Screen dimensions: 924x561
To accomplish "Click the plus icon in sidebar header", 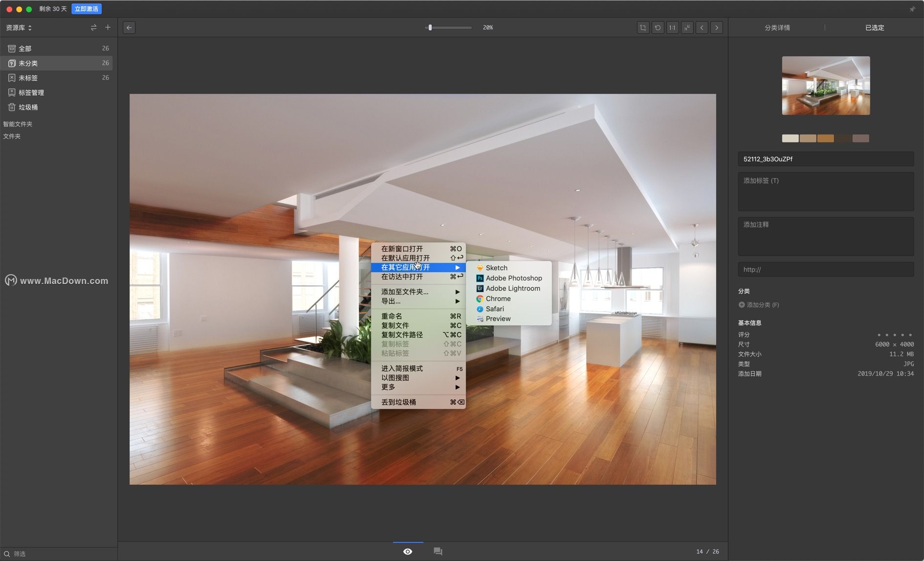I will click(108, 27).
